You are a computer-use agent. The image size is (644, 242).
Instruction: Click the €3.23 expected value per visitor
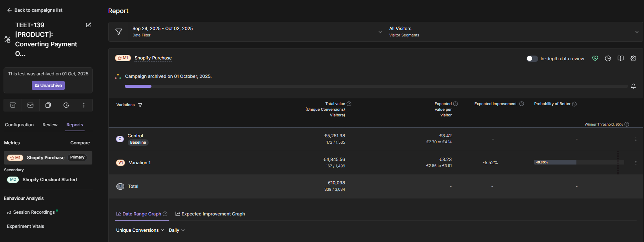point(445,160)
